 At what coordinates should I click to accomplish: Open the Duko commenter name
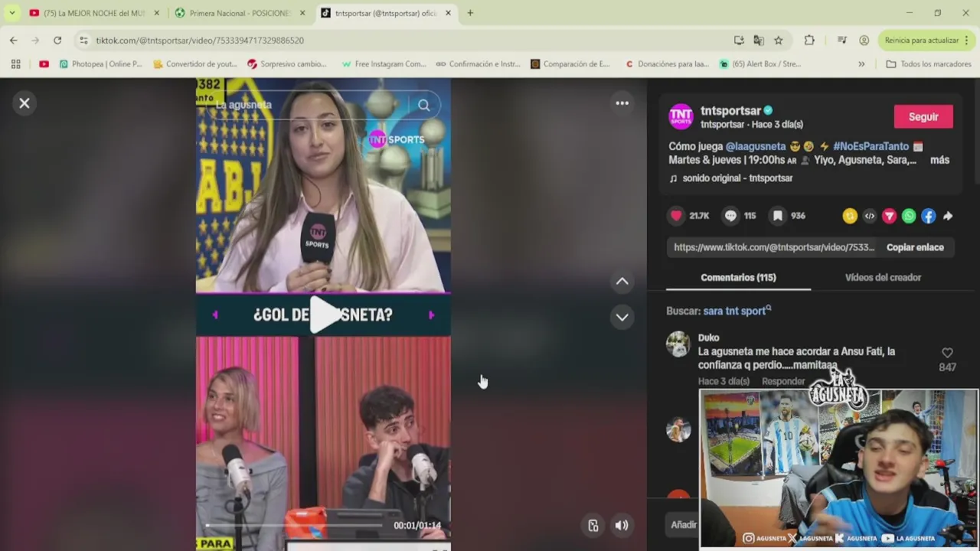tap(709, 337)
